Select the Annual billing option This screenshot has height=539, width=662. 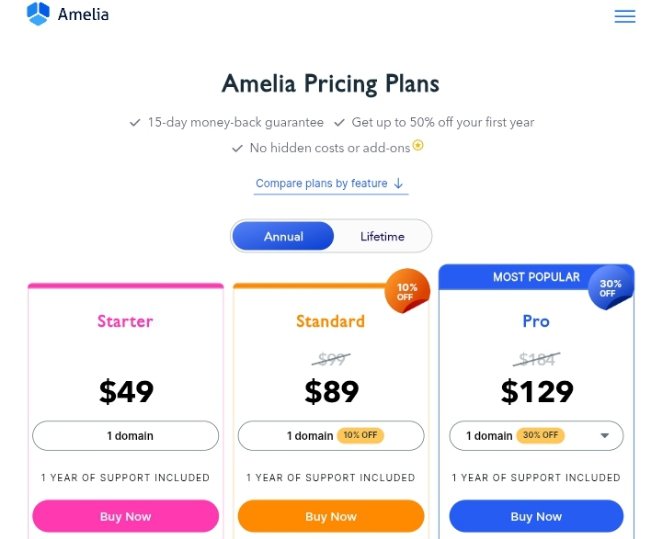(x=283, y=236)
